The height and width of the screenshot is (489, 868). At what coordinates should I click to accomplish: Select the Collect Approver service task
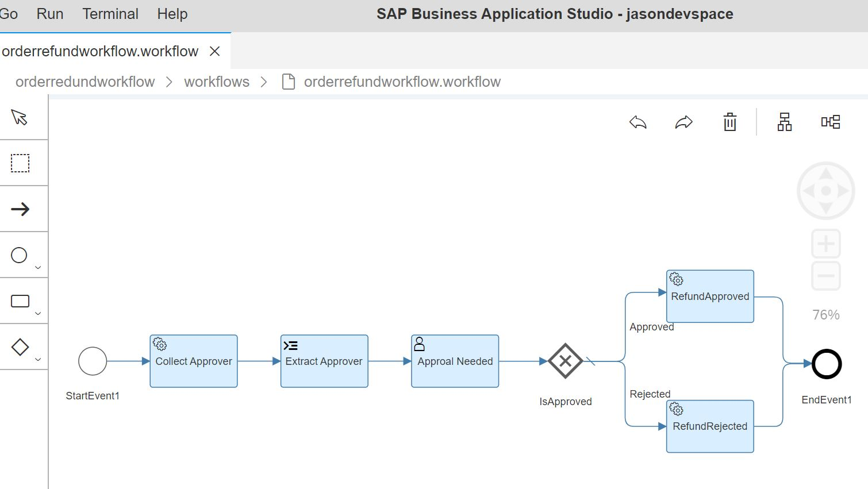(194, 361)
